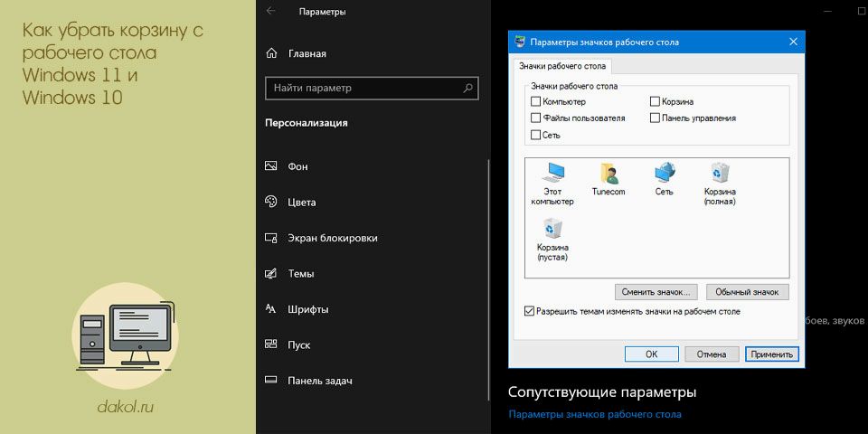Click the Пуск tiles icon
This screenshot has width=868, height=434.
click(x=270, y=344)
